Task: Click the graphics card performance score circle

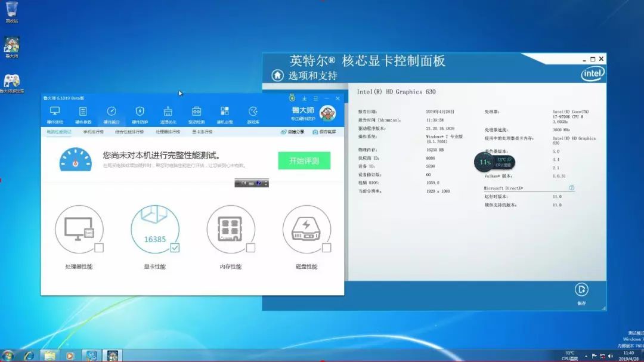Action: (155, 229)
